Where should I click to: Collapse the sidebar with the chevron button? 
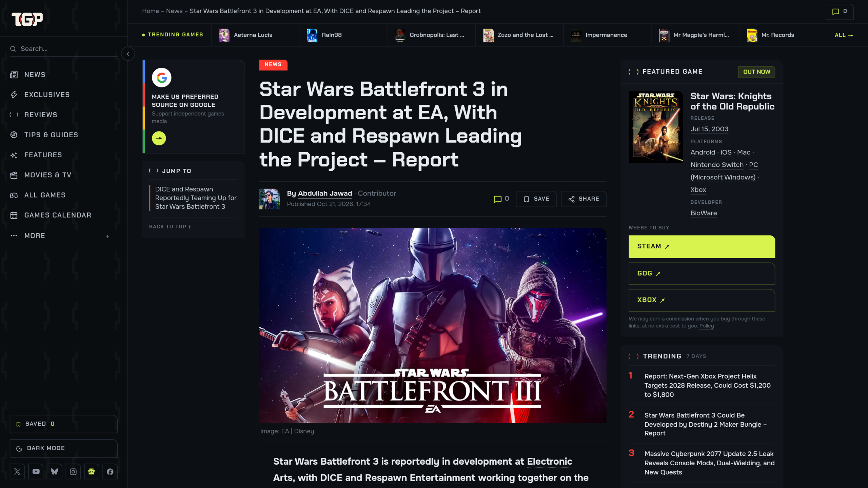point(128,54)
